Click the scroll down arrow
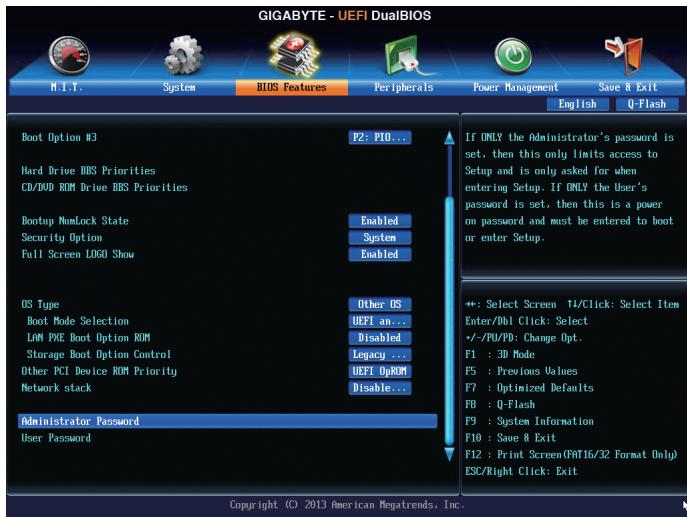This screenshot has width=687, height=517. (x=449, y=454)
